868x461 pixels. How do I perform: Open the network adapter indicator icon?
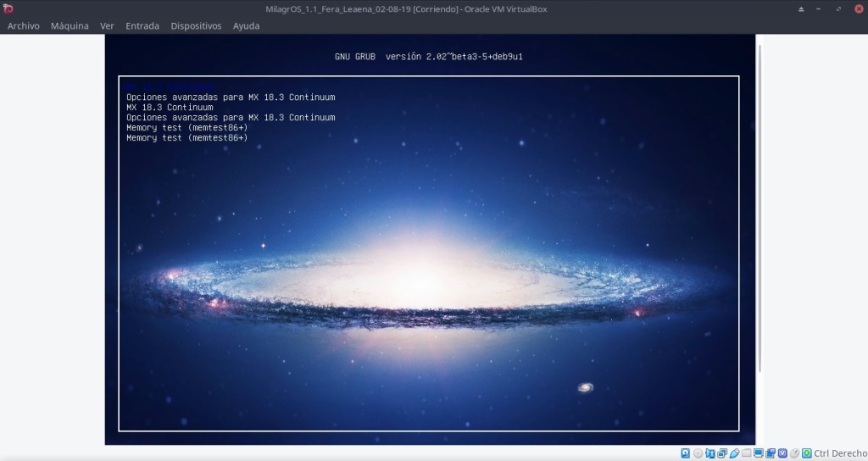tap(710, 453)
